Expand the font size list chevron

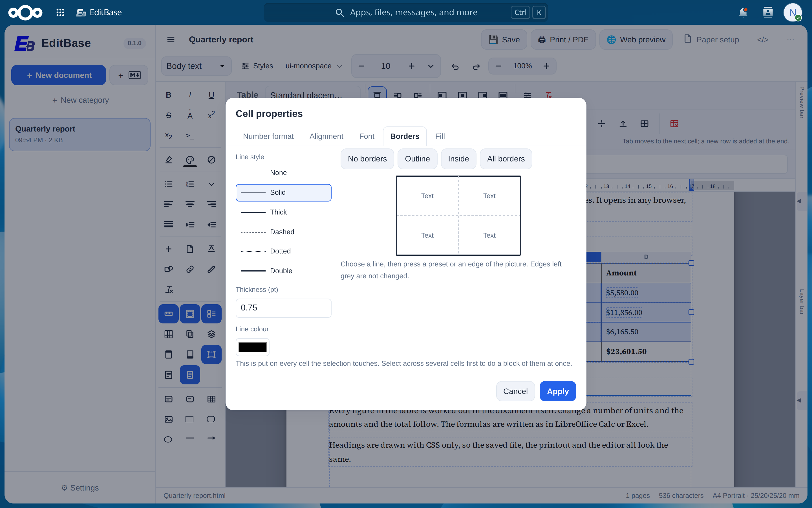(431, 66)
